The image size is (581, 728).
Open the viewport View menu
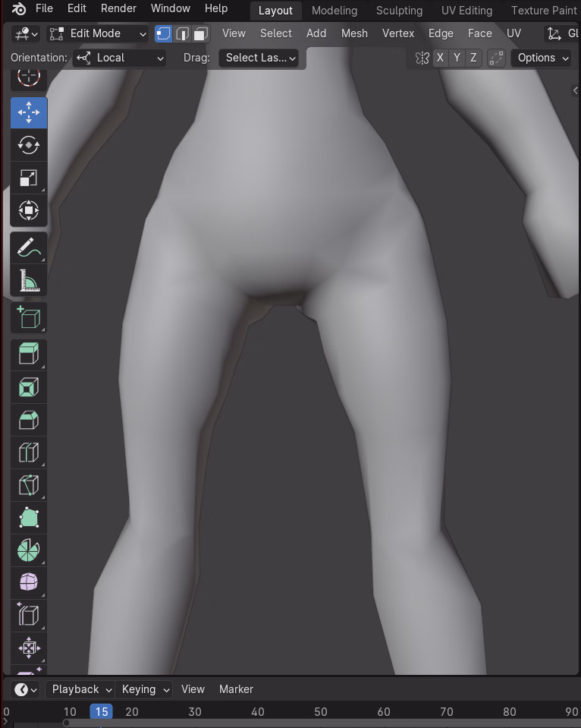(x=234, y=33)
